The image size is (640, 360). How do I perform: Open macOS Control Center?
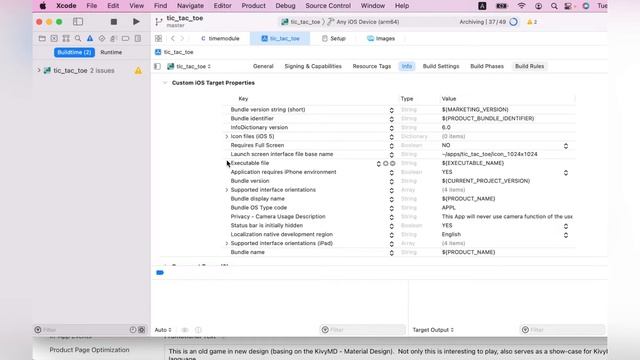(x=568, y=6)
